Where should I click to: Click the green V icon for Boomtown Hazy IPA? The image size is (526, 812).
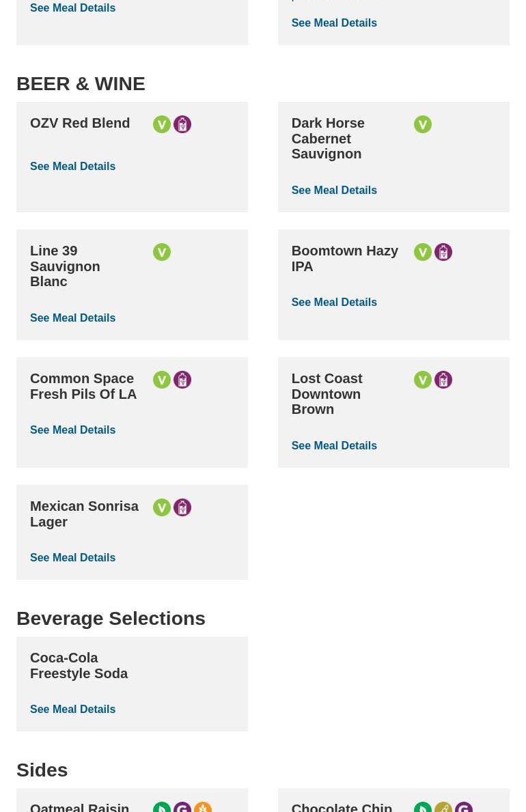[x=423, y=252]
